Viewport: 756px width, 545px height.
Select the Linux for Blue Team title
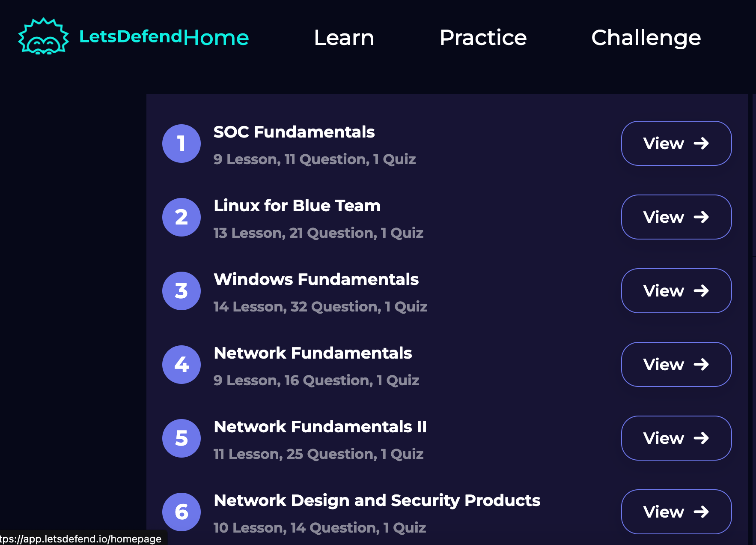(x=297, y=206)
